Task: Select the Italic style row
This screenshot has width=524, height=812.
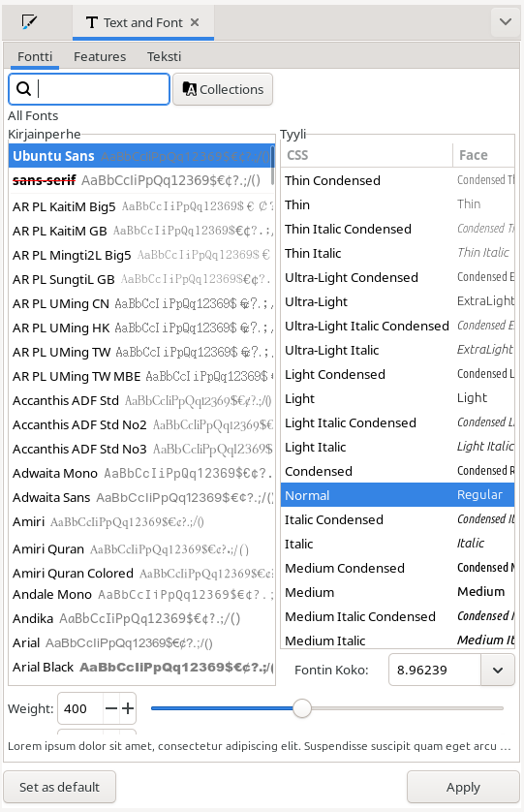Action: click(x=398, y=544)
